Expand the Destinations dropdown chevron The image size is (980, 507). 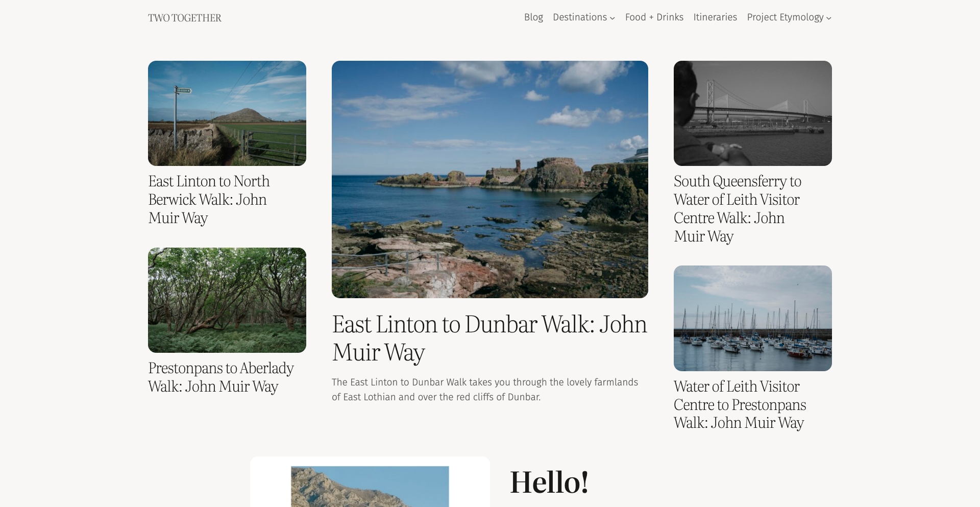[612, 18]
